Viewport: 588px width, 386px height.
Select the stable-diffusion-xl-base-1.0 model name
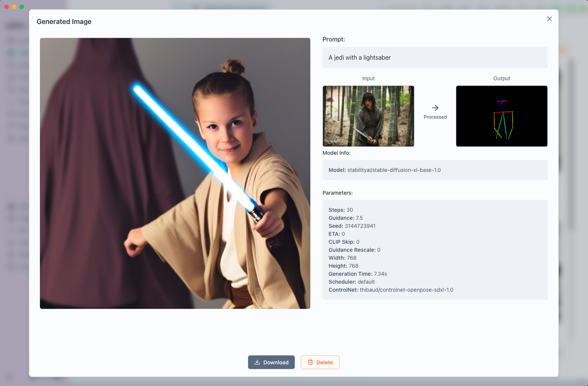click(x=394, y=170)
